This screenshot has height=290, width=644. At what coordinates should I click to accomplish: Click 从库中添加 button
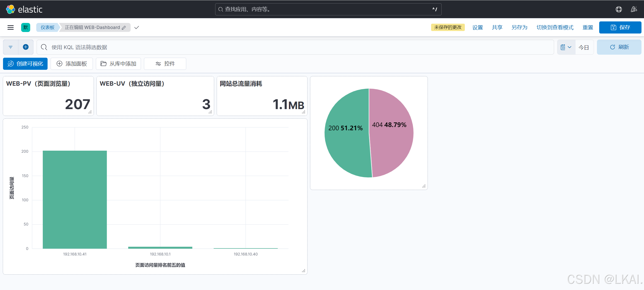point(118,64)
